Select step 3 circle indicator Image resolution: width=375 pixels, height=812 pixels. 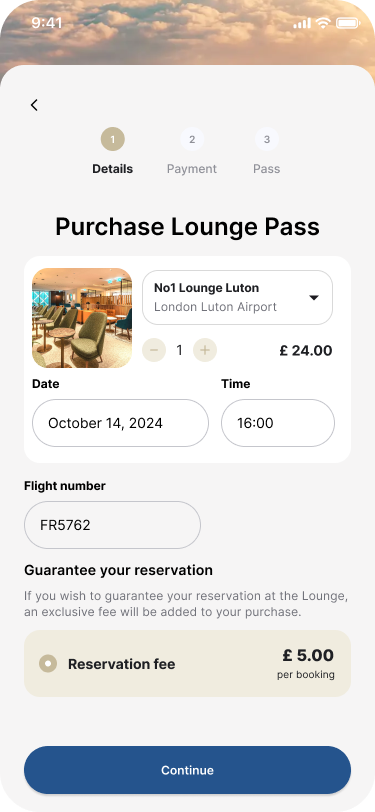click(x=267, y=139)
